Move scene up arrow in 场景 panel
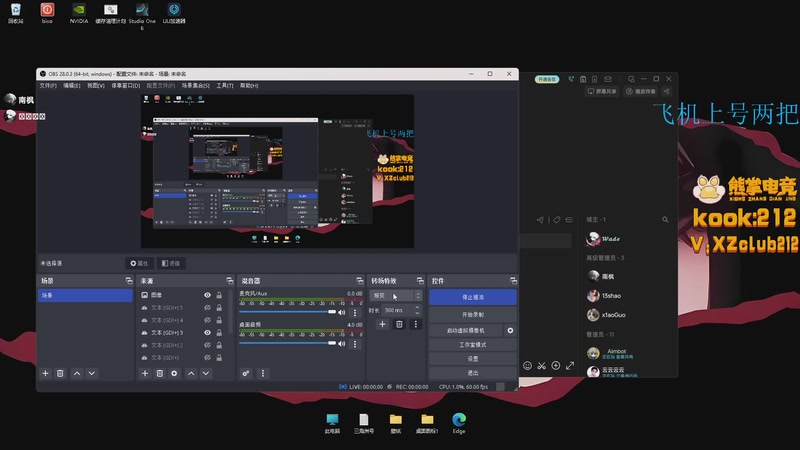The height and width of the screenshot is (450, 800). 77,373
